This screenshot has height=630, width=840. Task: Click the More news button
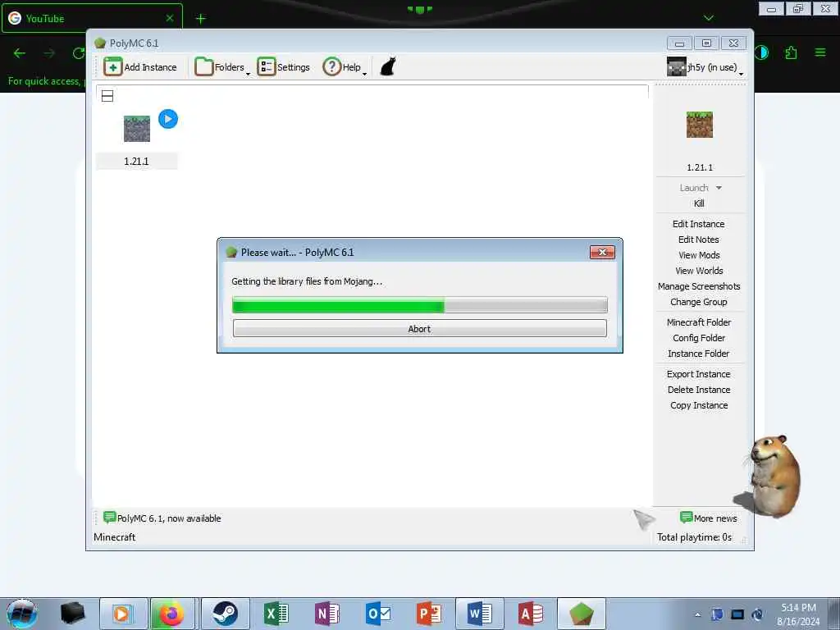(x=708, y=518)
